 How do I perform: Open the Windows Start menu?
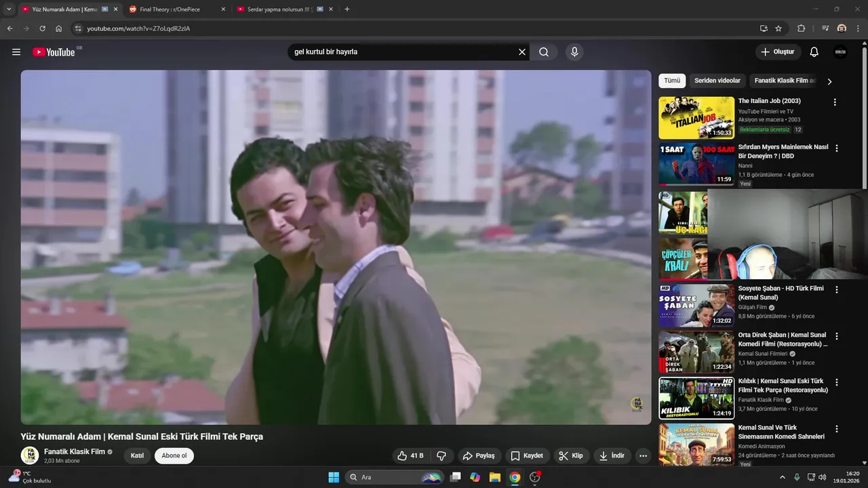point(334,477)
